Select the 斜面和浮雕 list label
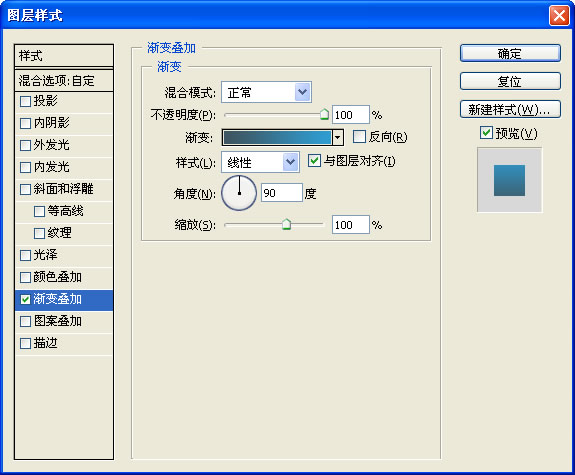Viewport: 575px width, 475px height. (x=63, y=189)
